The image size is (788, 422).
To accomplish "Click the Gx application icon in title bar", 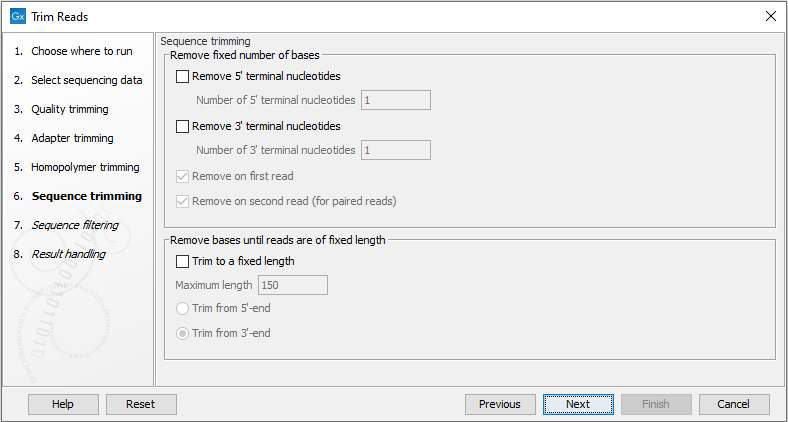I will (x=17, y=16).
